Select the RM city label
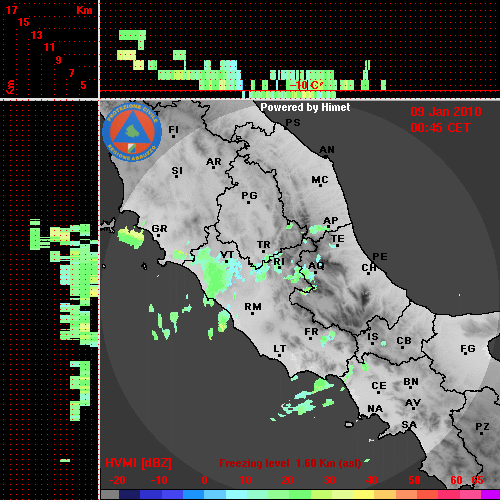 (253, 306)
